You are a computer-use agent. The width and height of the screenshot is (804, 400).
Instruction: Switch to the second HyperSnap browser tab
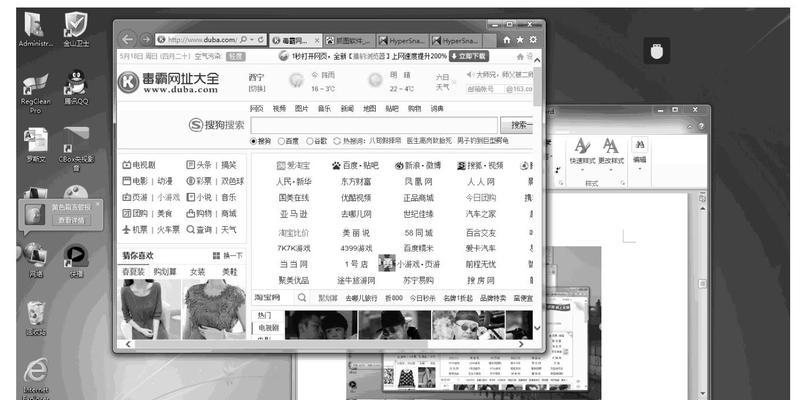pos(456,40)
